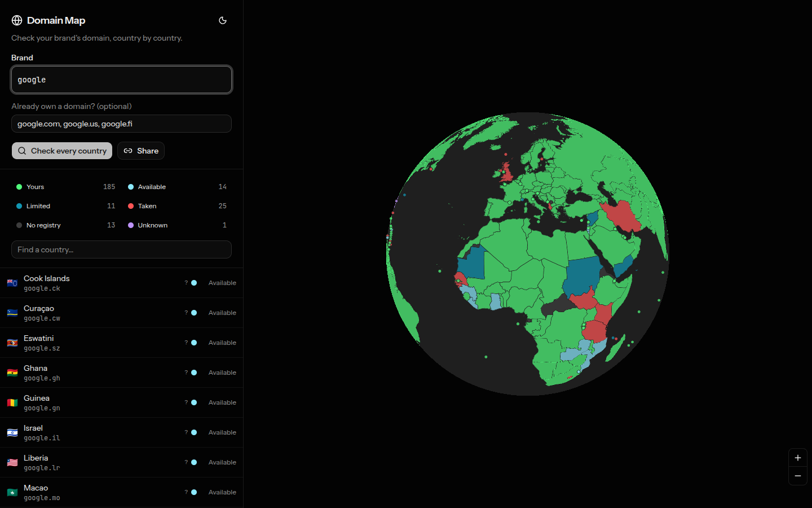Filter by the No registry legend entry
This screenshot has width=812, height=508.
(66, 225)
